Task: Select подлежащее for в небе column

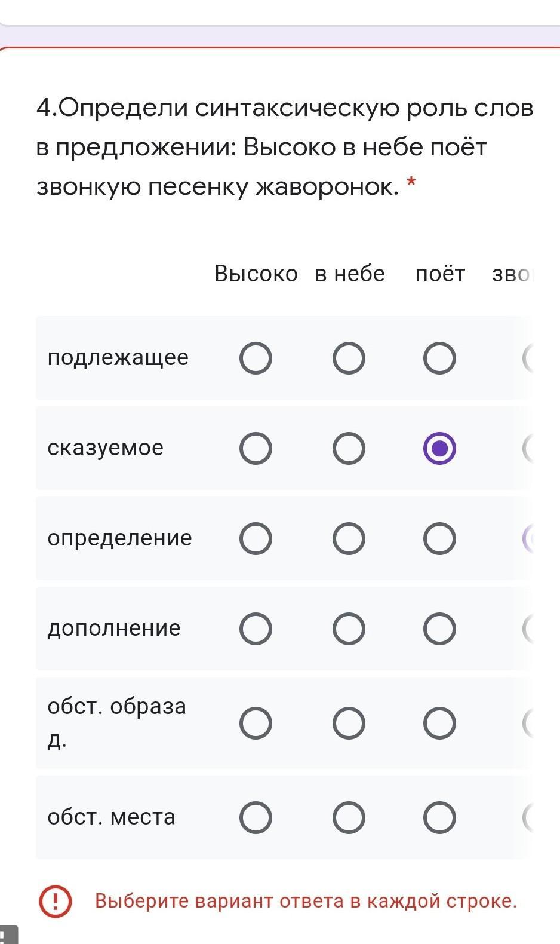Action: pyautogui.click(x=349, y=358)
